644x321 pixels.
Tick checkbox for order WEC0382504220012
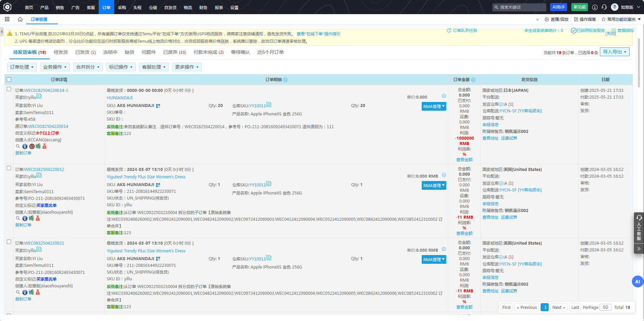tap(9, 168)
